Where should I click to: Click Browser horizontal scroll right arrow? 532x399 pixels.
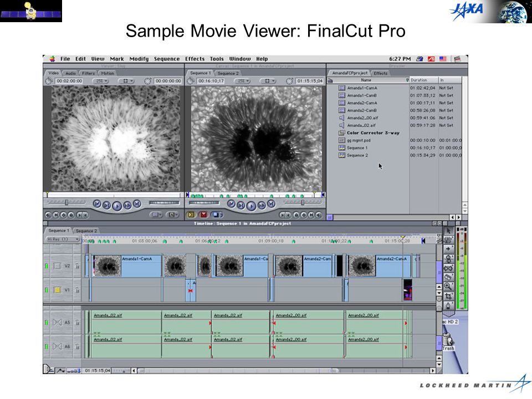(458, 217)
